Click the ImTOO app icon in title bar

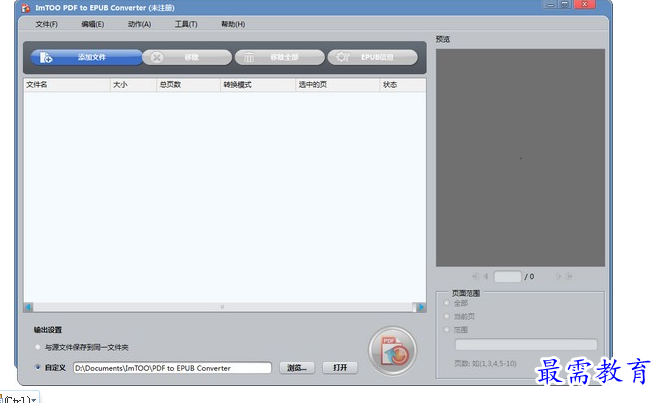tap(26, 8)
